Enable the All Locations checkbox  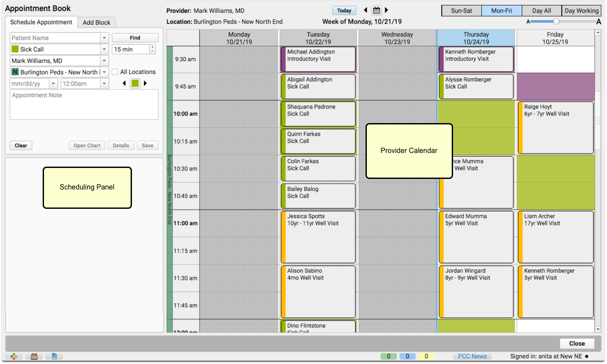pos(115,72)
